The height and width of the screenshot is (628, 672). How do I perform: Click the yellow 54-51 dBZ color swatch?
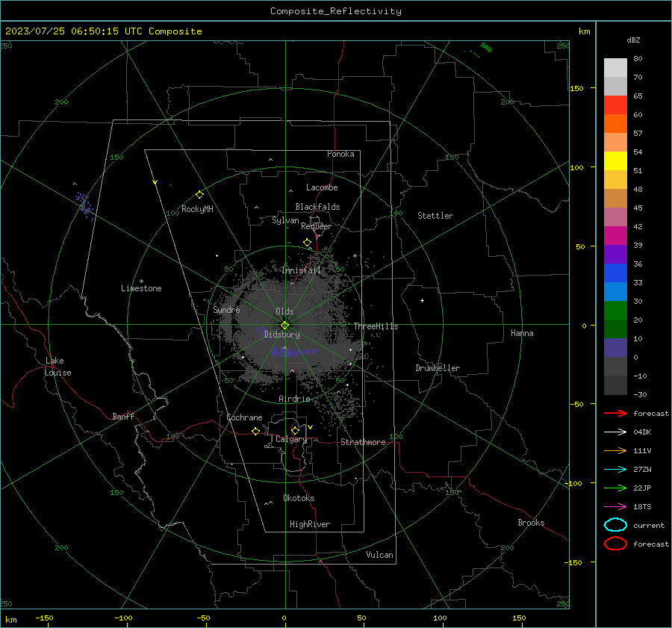615,161
